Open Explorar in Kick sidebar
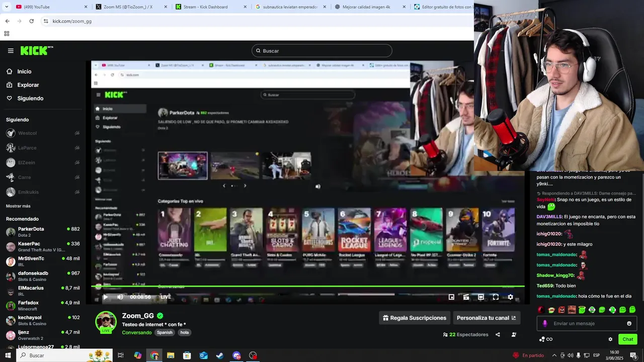Image resolution: width=644 pixels, height=362 pixels. point(28,85)
